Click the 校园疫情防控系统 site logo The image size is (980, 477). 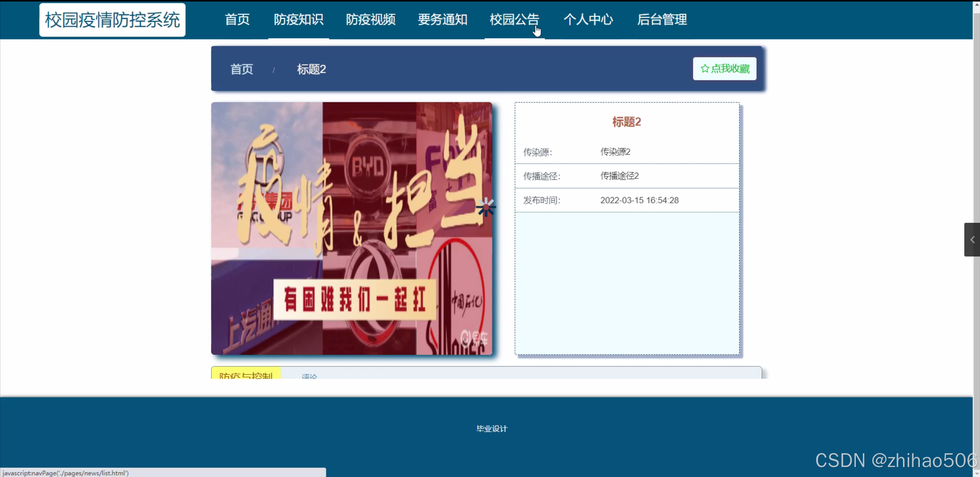pyautogui.click(x=112, y=20)
